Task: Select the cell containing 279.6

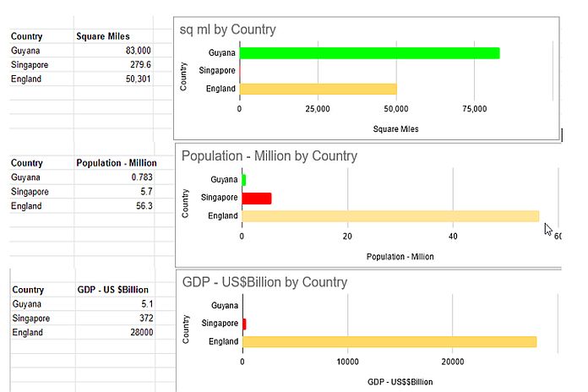Action: pos(113,65)
